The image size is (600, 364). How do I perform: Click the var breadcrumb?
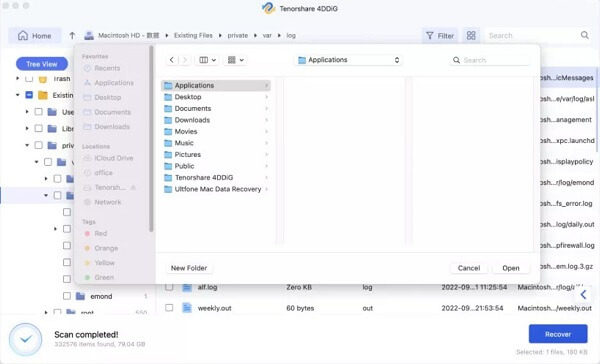coord(267,35)
